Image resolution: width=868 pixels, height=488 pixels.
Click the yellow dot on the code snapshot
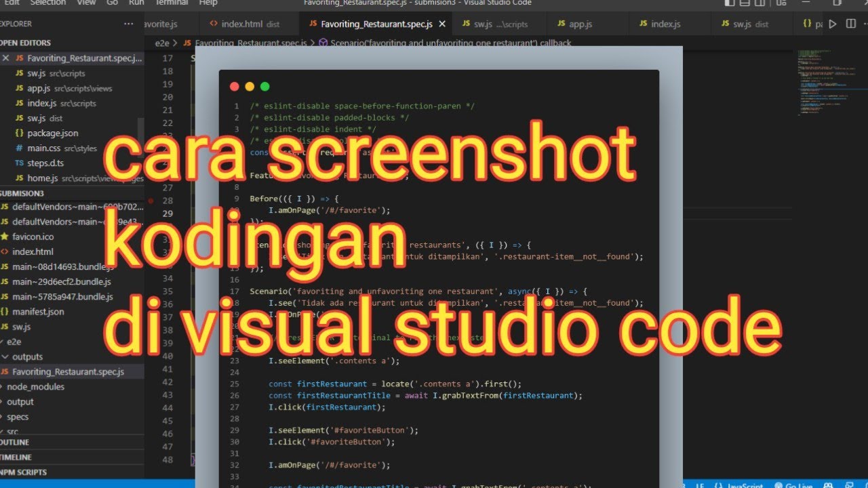click(250, 86)
